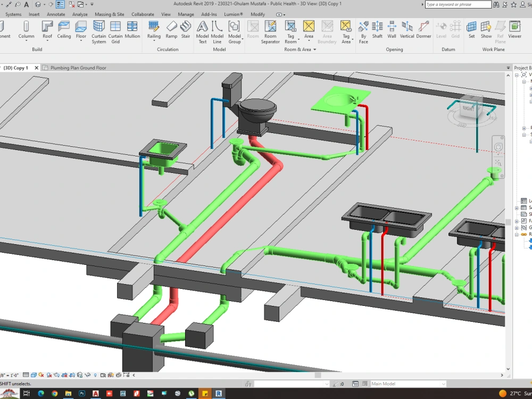Open the work plane Viewer
The width and height of the screenshot is (532, 399).
[514, 30]
